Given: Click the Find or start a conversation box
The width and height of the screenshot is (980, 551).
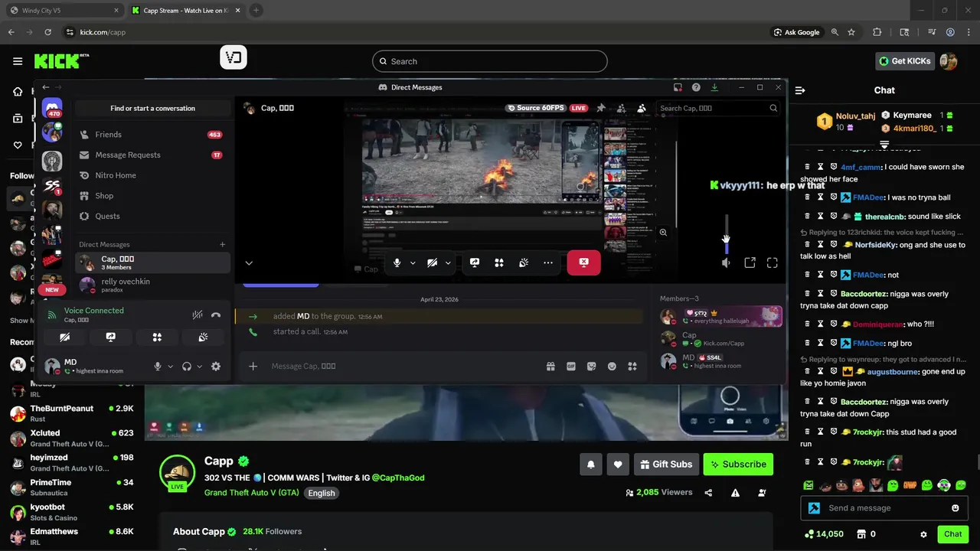Looking at the screenshot, I should pyautogui.click(x=152, y=109).
